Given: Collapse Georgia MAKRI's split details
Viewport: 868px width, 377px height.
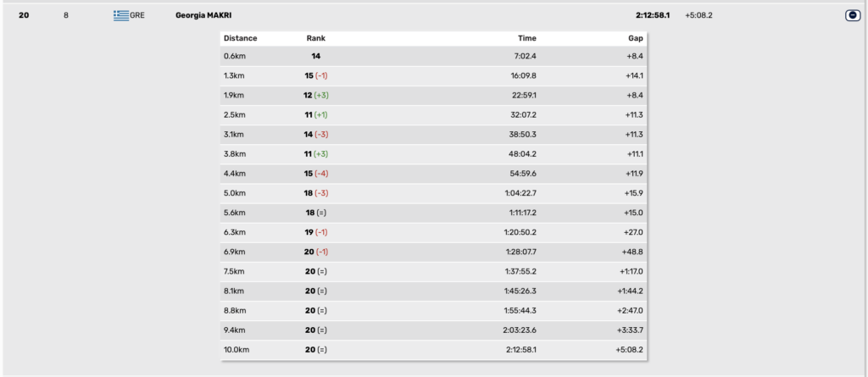Looking at the screenshot, I should [x=853, y=15].
